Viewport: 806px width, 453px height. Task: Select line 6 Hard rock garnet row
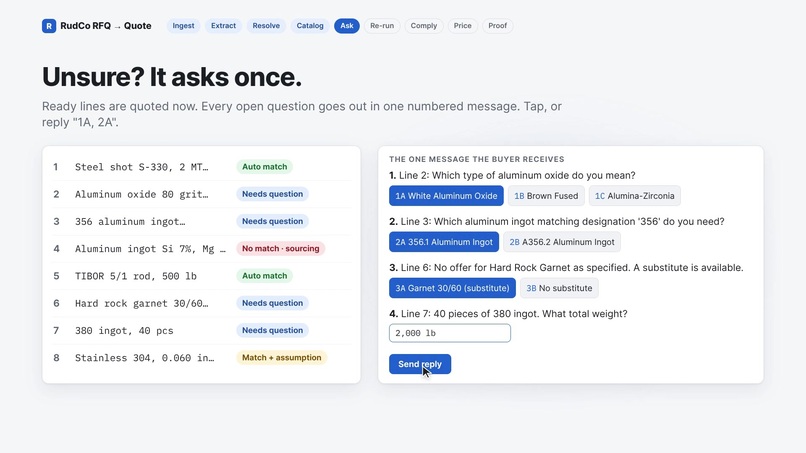point(202,303)
